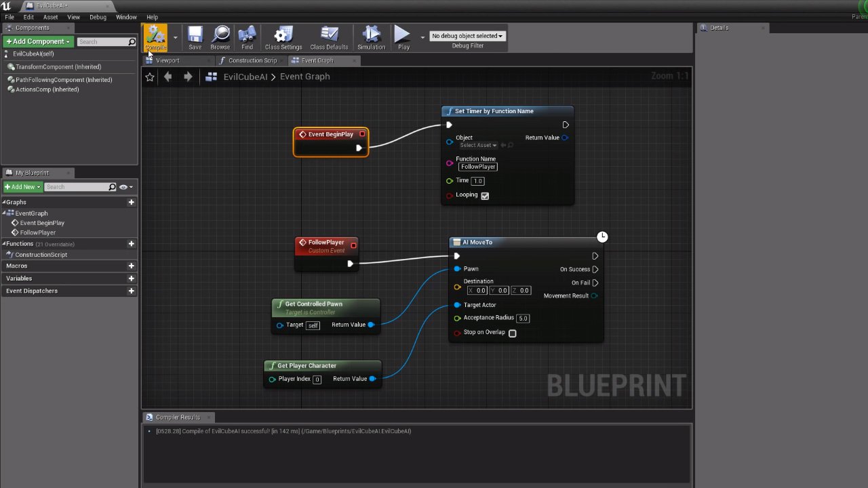Open the Debug menu

(98, 17)
